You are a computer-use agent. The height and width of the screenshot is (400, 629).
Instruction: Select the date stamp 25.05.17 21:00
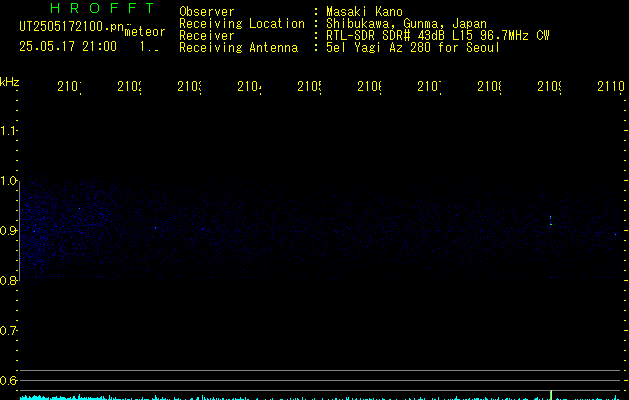(x=68, y=47)
